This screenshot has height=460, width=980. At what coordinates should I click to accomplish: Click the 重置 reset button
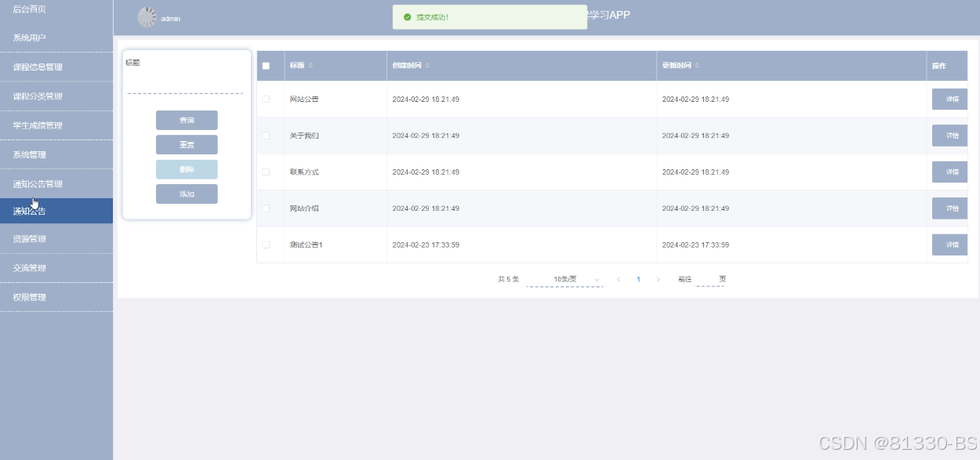[x=187, y=145]
